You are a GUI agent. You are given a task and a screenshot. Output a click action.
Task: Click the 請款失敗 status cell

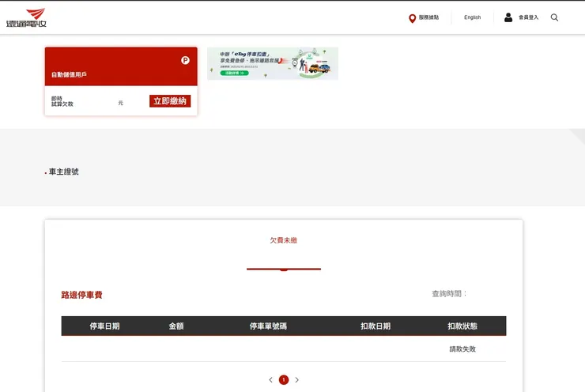coord(462,349)
